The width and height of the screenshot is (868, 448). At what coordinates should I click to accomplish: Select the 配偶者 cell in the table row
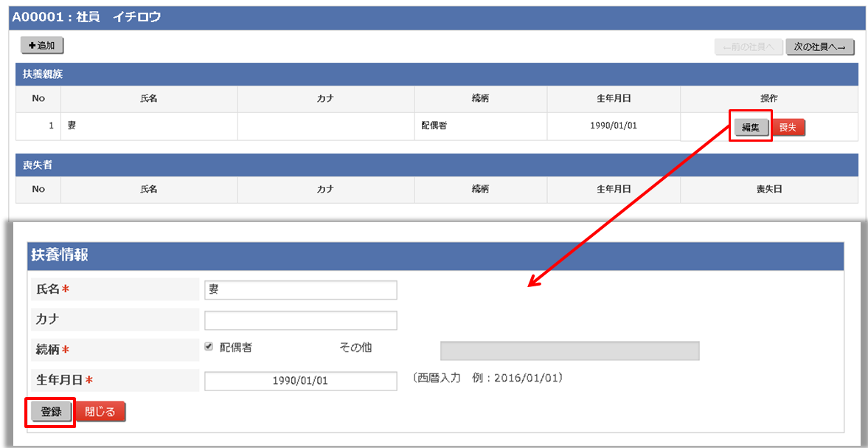click(x=480, y=126)
